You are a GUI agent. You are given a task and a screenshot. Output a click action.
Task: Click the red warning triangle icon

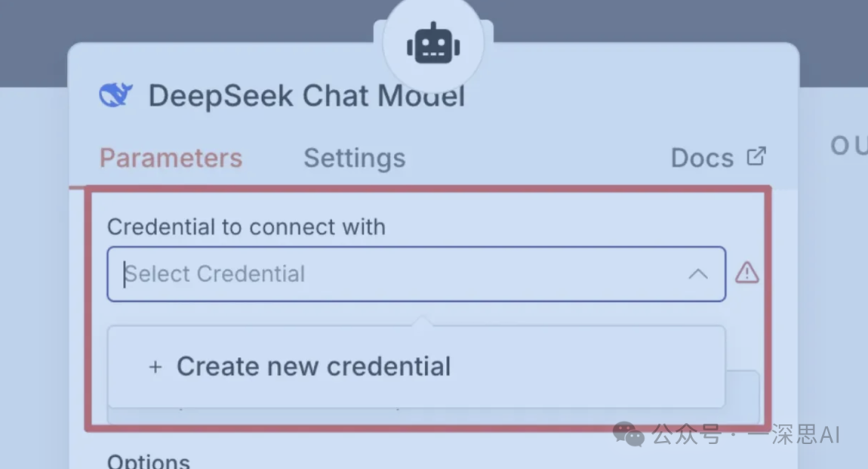(x=747, y=273)
